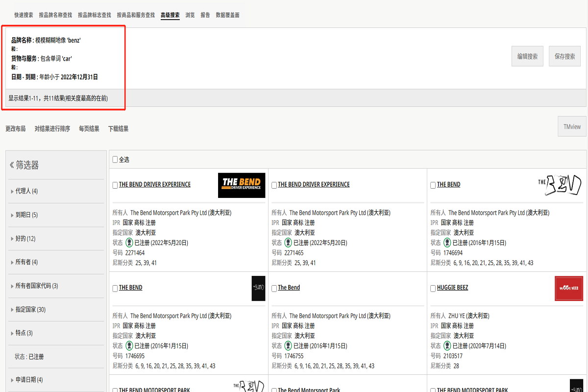Open the 报告 tab
The width and height of the screenshot is (588, 392).
(205, 15)
